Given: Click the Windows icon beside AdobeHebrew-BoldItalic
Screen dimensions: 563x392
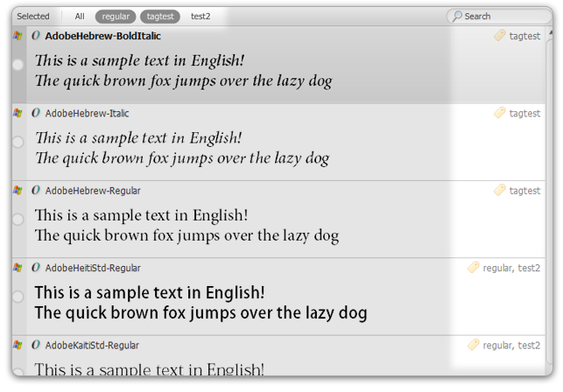Looking at the screenshot, I should click(18, 36).
